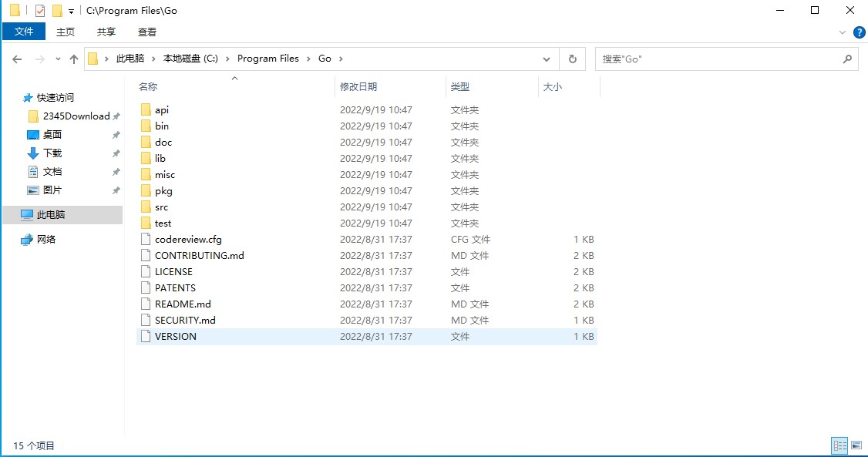868x457 pixels.
Task: Open address bar history dropdown
Action: pyautogui.click(x=547, y=59)
